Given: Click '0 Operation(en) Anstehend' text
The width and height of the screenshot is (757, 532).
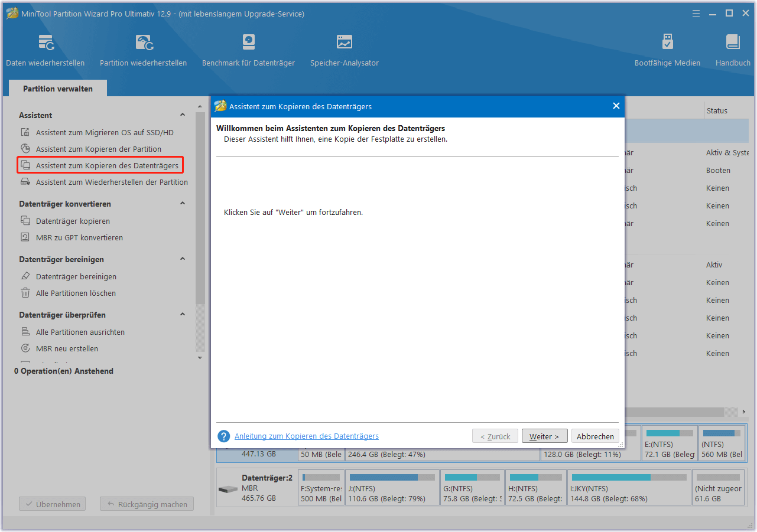Looking at the screenshot, I should click(x=64, y=371).
